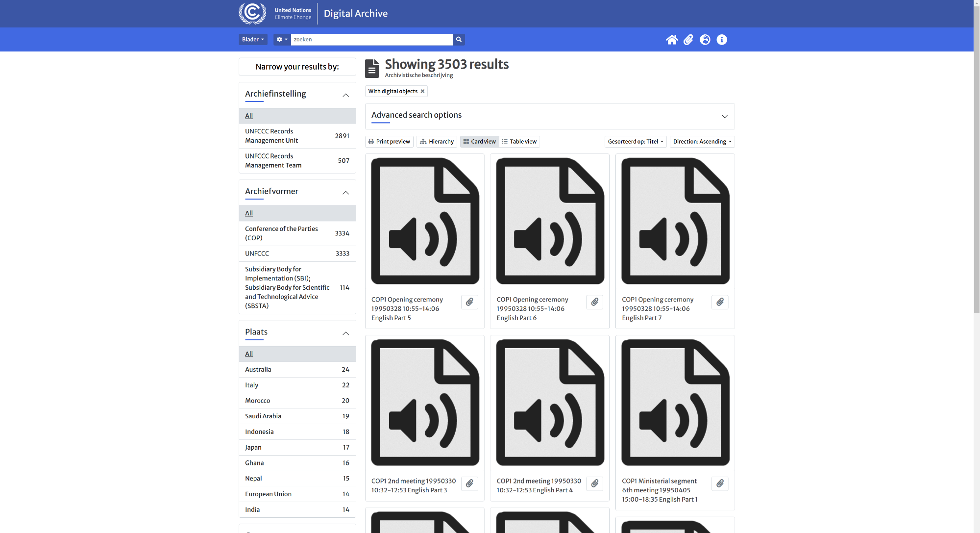Open Direction: Ascending dropdown
This screenshot has width=980, height=533.
[702, 142]
